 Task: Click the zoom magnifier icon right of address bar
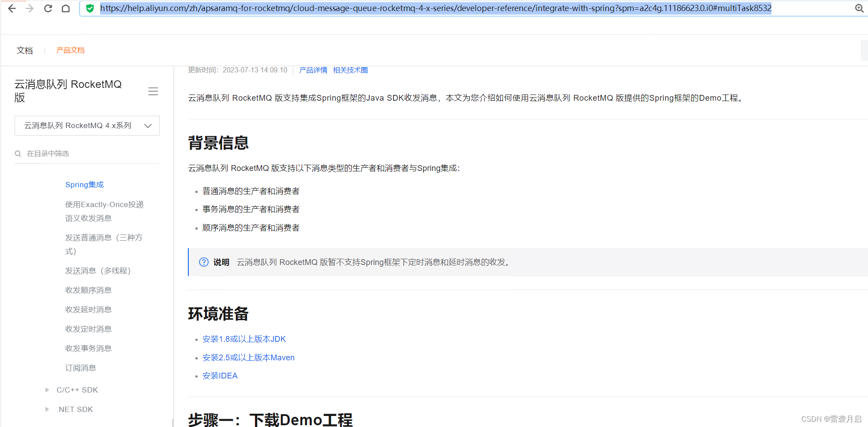[x=858, y=8]
